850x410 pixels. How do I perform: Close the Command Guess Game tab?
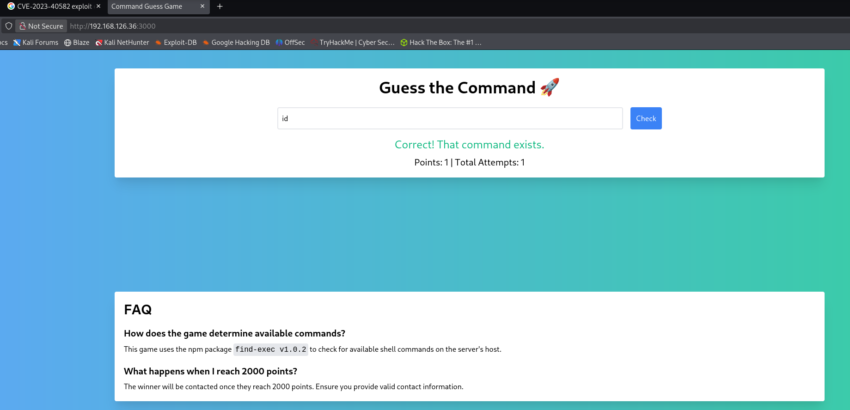[x=202, y=7]
